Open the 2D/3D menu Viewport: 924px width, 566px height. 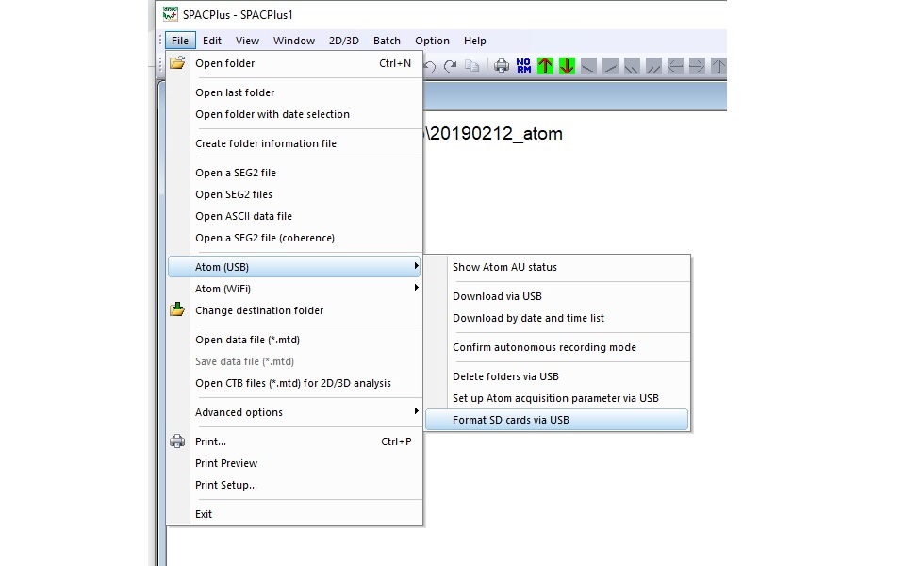[343, 41]
